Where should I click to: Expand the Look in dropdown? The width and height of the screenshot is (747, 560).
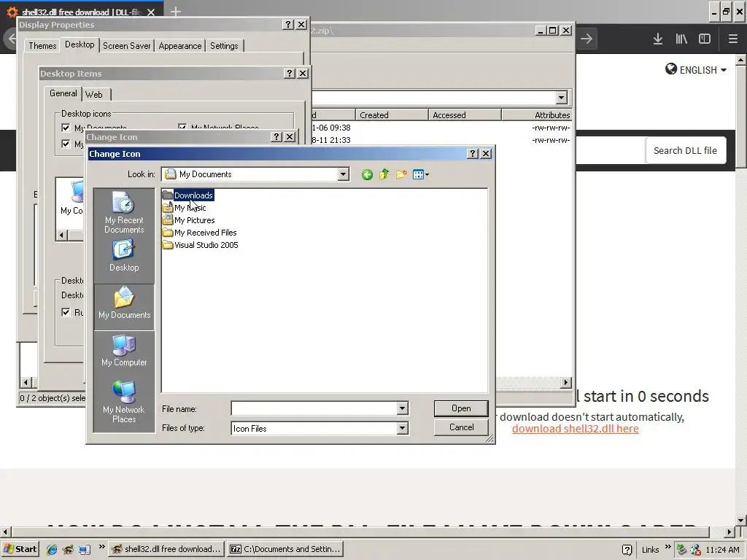click(343, 174)
